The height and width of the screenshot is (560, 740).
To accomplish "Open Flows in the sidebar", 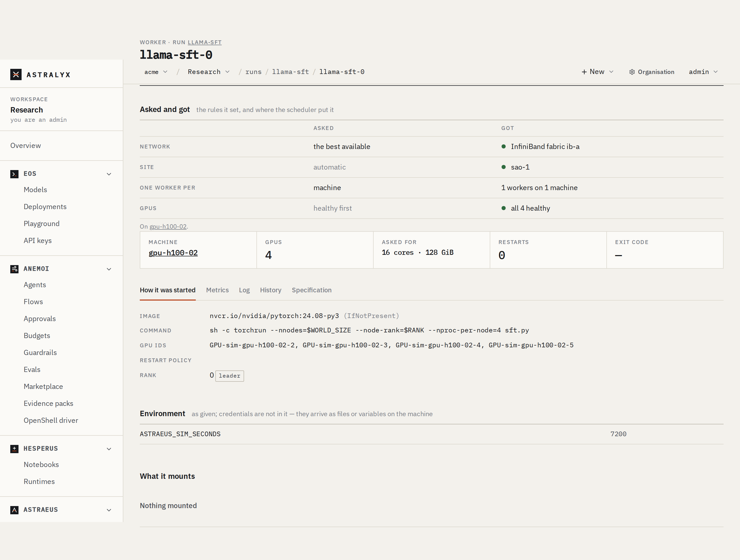I will (x=33, y=302).
